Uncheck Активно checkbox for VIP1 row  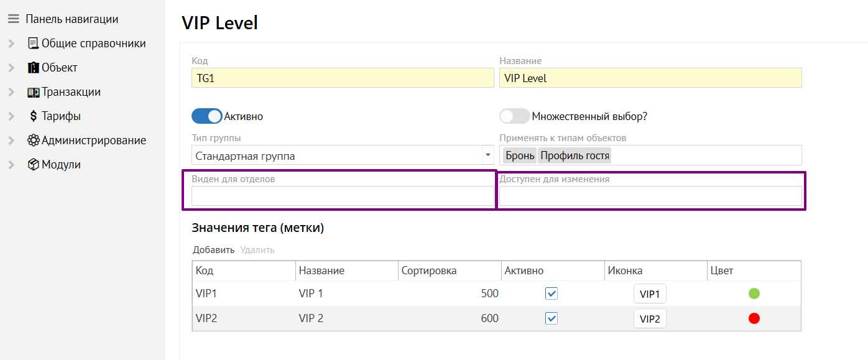click(x=552, y=293)
